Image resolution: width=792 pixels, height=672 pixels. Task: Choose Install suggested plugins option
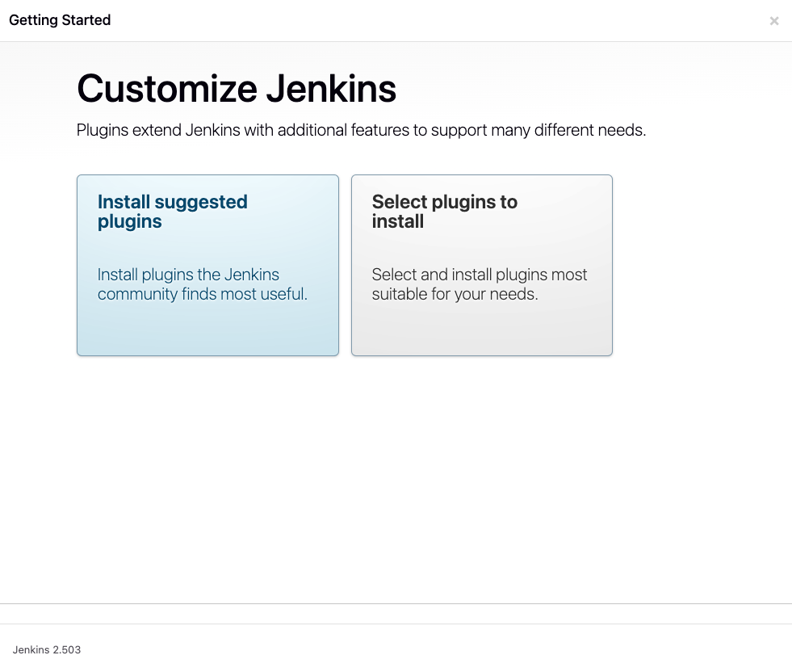tap(207, 265)
